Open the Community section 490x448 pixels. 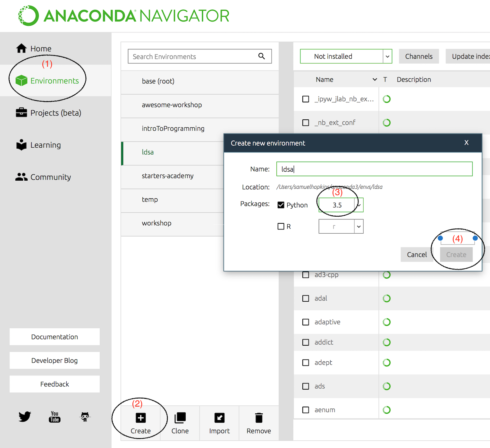pyautogui.click(x=43, y=177)
